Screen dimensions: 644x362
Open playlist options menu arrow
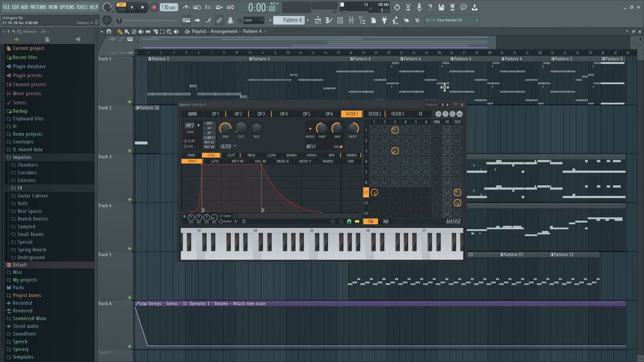point(102,31)
